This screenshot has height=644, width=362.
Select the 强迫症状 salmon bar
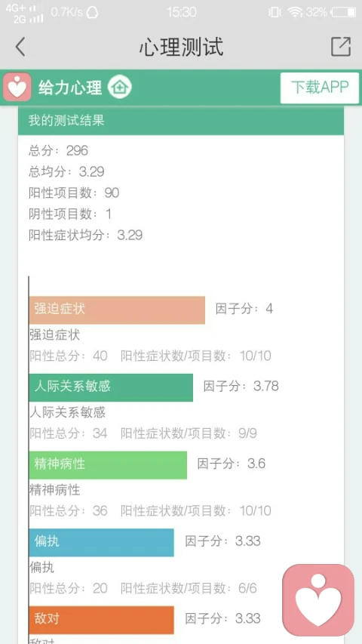117,310
